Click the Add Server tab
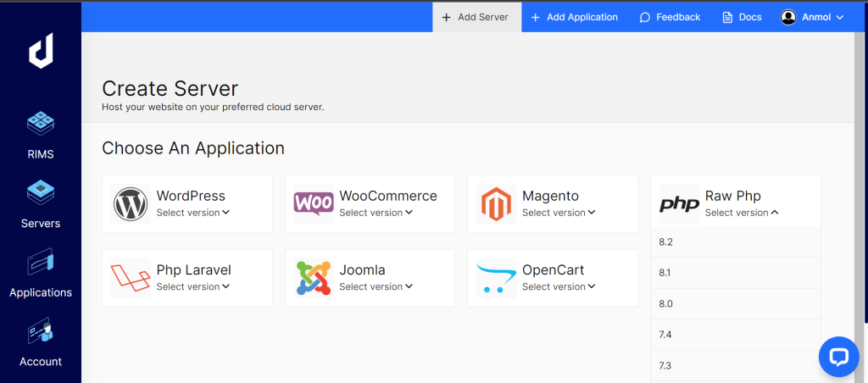 [x=476, y=17]
